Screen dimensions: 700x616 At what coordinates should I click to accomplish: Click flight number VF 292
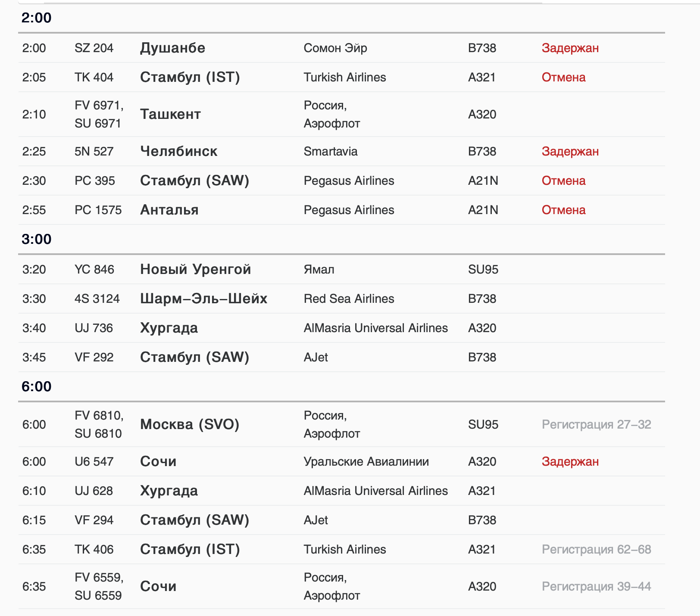[94, 357]
